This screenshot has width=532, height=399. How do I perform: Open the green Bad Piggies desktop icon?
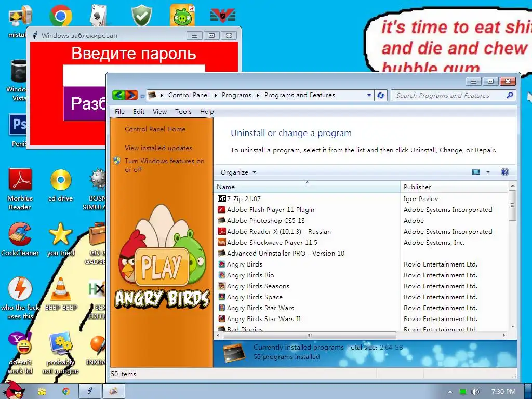click(182, 15)
